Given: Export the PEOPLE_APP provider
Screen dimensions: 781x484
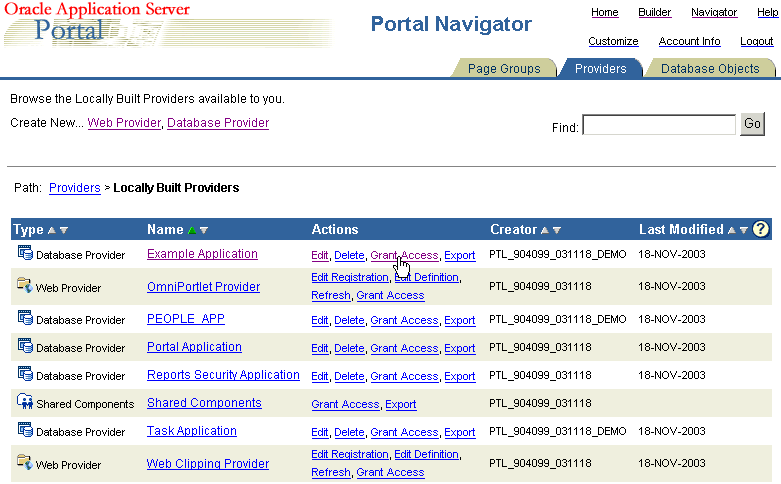Looking at the screenshot, I should (x=460, y=320).
